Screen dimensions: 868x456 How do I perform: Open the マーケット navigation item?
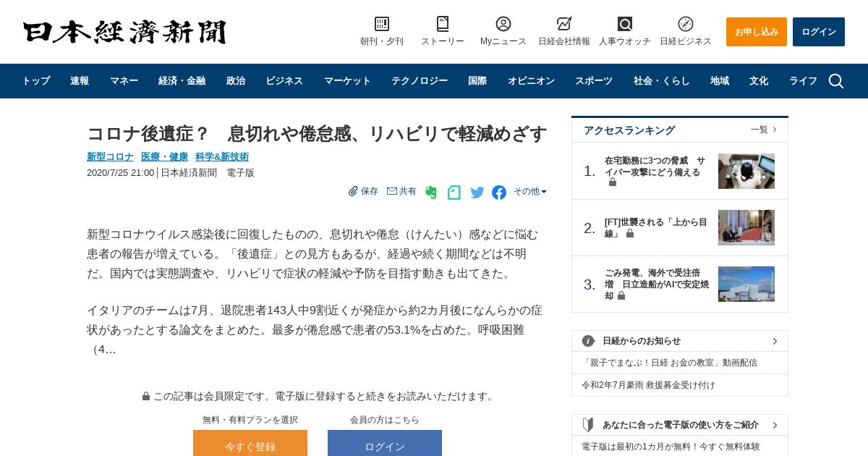coord(347,81)
